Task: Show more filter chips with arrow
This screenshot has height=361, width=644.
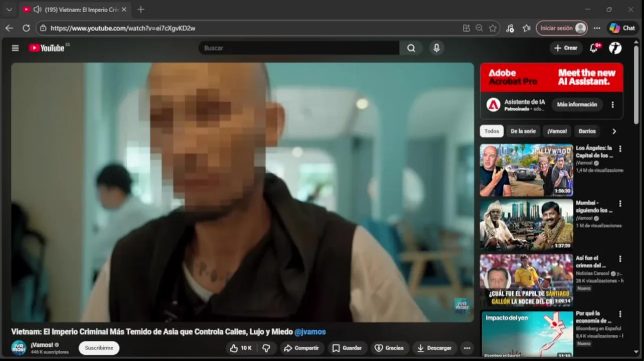Action: click(x=614, y=131)
